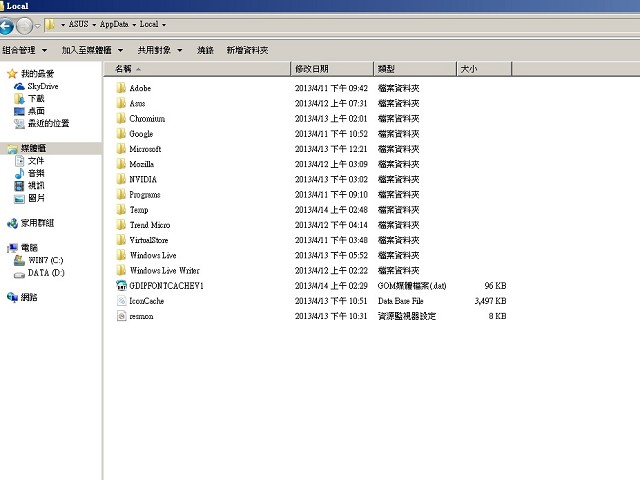640x480 pixels.
Task: Open the 共用對象 menu
Action: [x=160, y=50]
